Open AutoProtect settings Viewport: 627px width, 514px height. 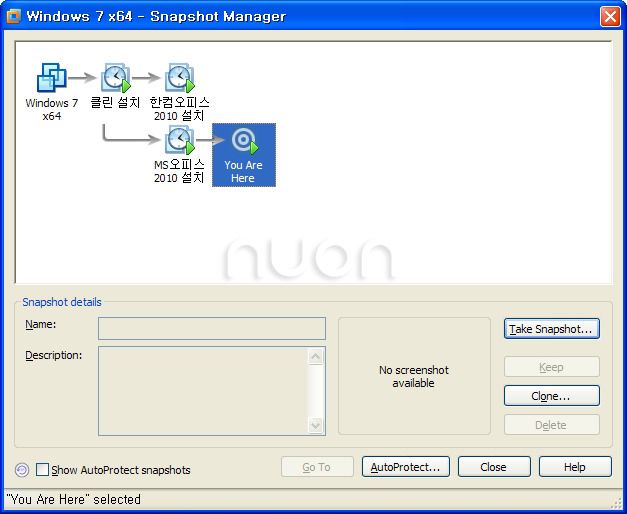[406, 467]
